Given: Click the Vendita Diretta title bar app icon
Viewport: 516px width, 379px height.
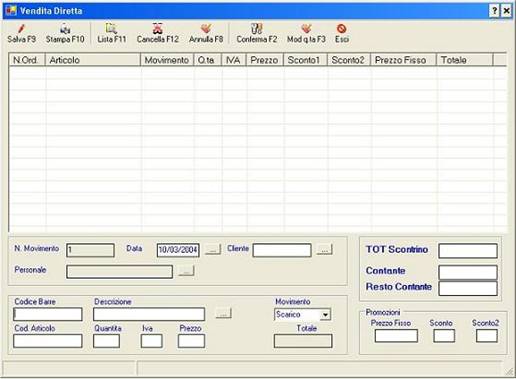Looking at the screenshot, I should point(11,11).
